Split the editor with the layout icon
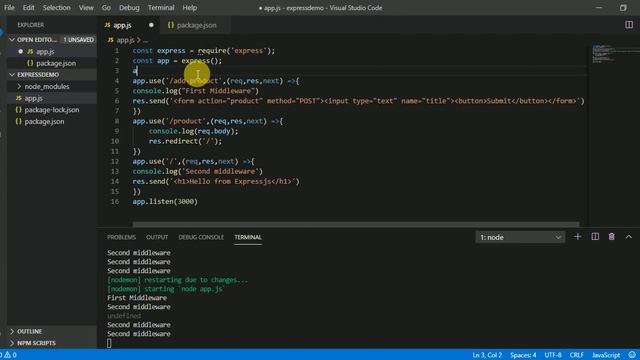This screenshot has width=640, height=360. pos(629,25)
